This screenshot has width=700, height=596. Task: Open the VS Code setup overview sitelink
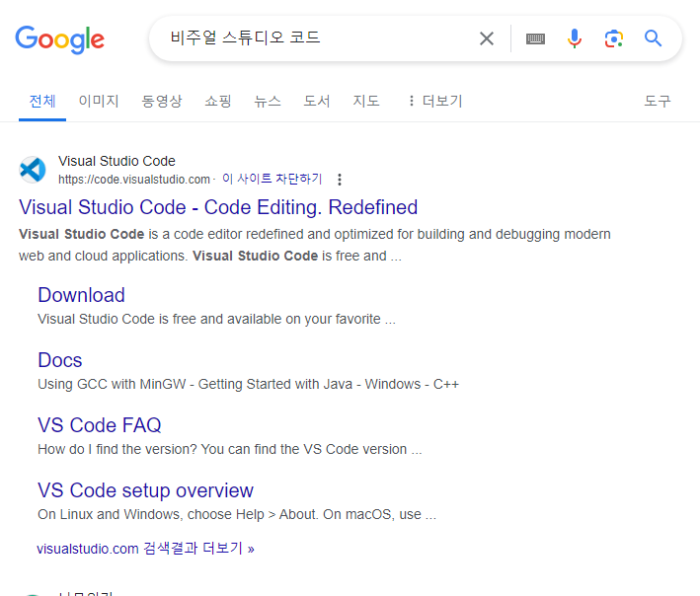(145, 490)
